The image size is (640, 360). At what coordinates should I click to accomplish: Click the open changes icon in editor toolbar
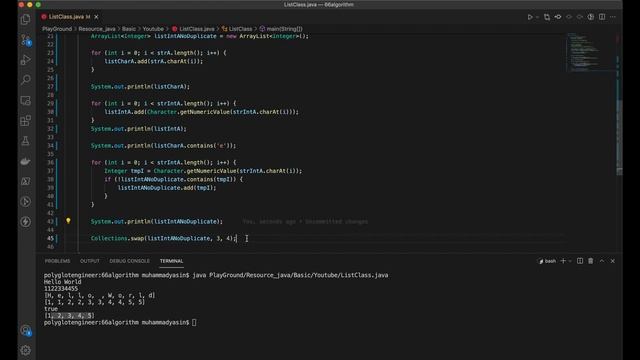[547, 17]
